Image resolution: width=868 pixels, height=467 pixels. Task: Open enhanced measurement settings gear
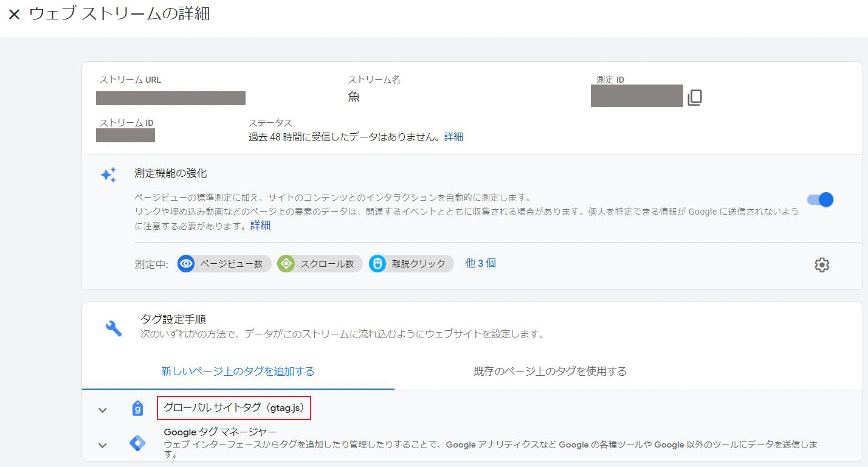[821, 265]
